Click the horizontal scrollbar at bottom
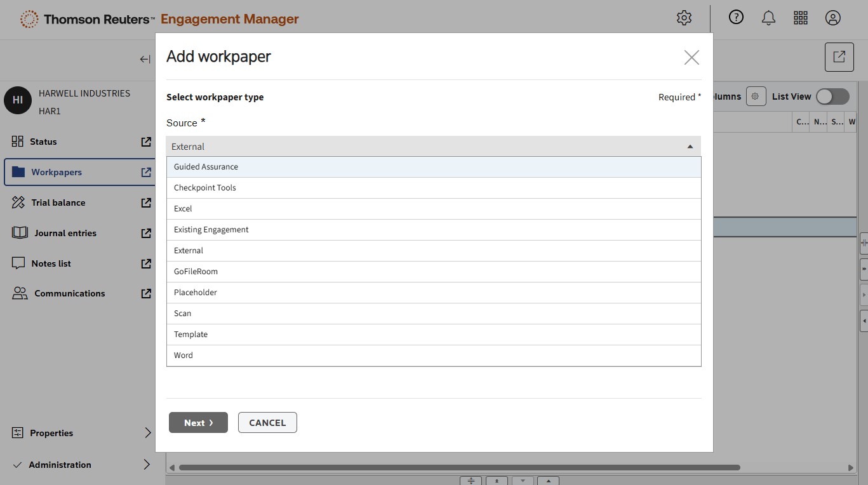 459,468
